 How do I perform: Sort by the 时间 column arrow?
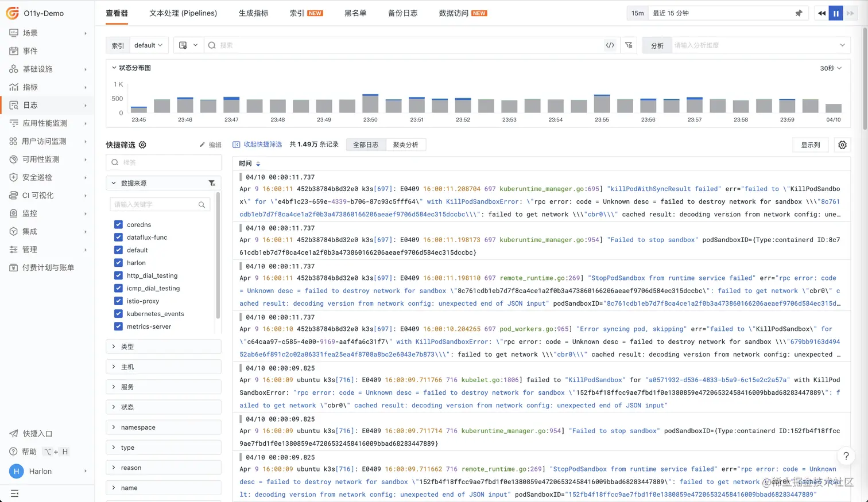click(258, 164)
